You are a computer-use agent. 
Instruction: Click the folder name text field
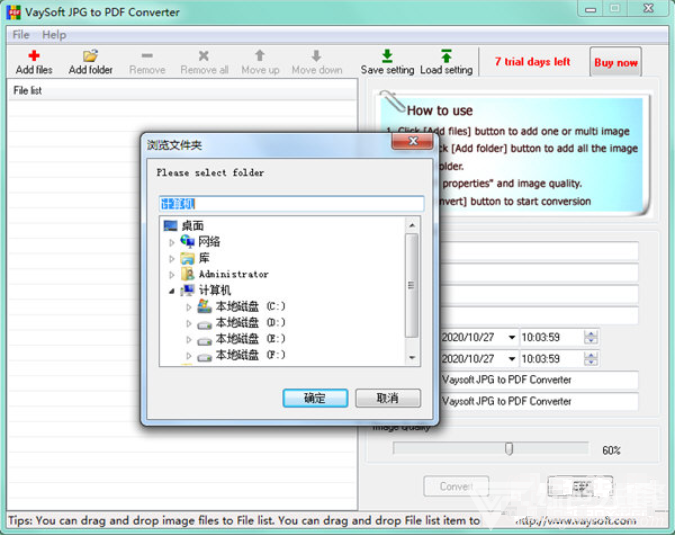(291, 204)
